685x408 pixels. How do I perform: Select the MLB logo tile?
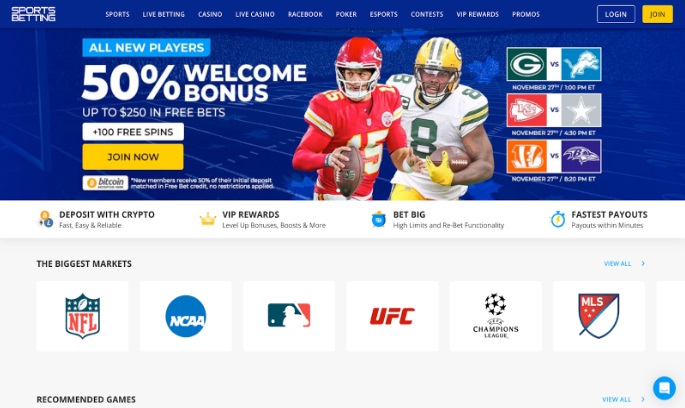(x=289, y=316)
